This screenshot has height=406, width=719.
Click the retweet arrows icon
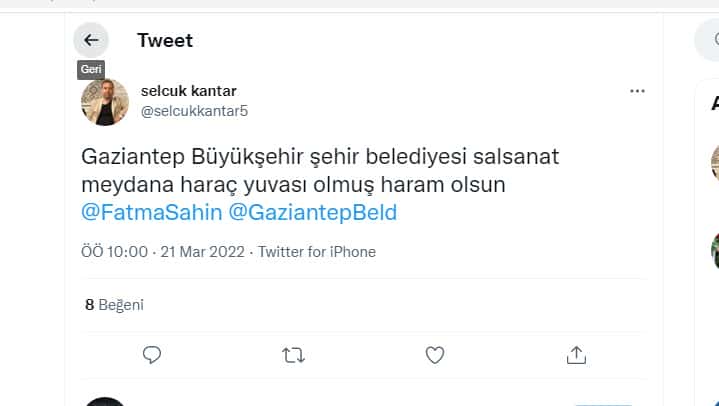(x=293, y=354)
